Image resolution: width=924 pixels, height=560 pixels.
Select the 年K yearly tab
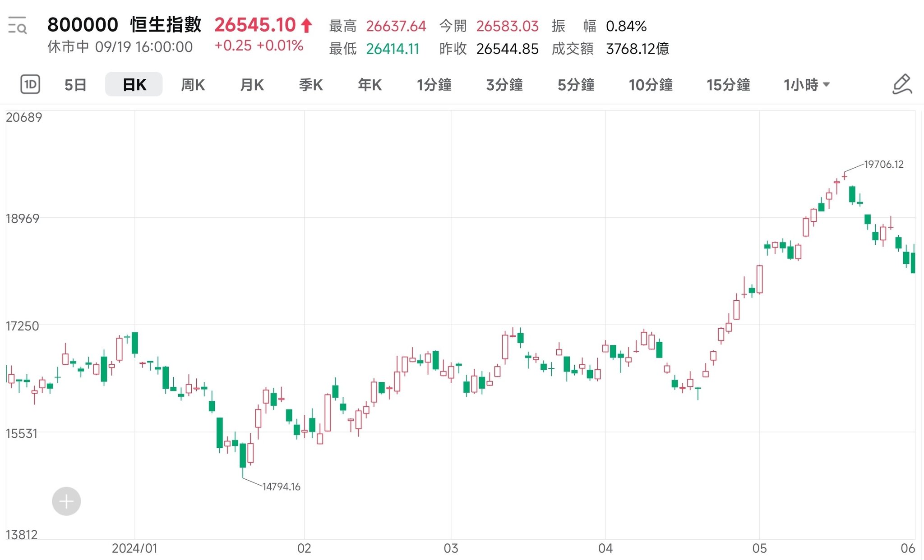point(370,85)
